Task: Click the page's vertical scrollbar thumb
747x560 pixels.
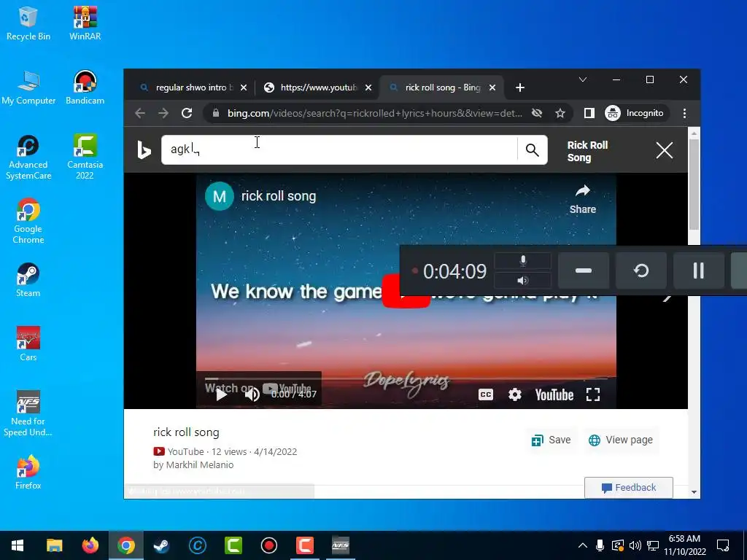Action: pyautogui.click(x=694, y=184)
